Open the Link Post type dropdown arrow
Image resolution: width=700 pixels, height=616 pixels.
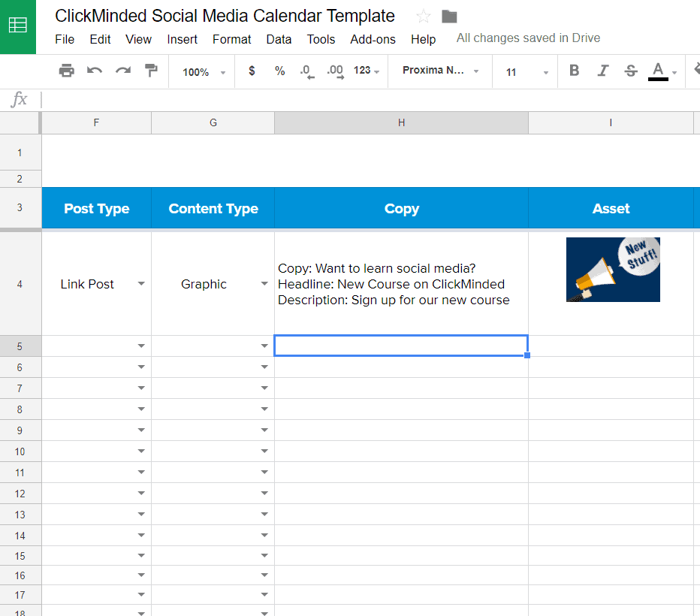point(141,284)
